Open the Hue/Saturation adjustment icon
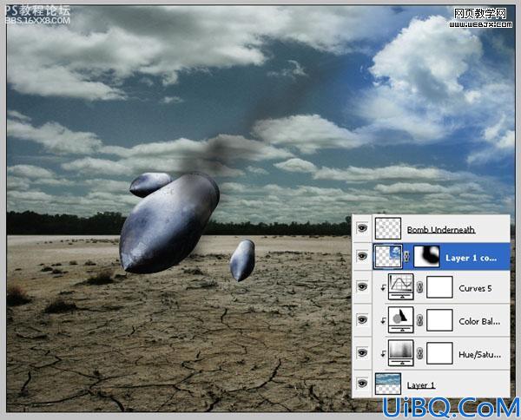 (400, 352)
